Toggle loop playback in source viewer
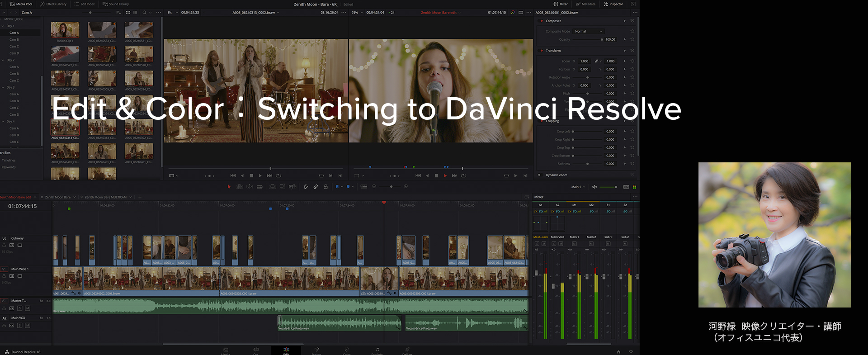Viewport: 868px width, 355px height. [278, 175]
